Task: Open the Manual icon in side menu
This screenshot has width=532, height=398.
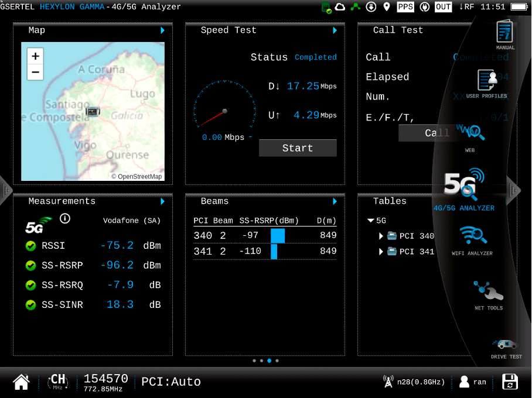Action: point(504,32)
